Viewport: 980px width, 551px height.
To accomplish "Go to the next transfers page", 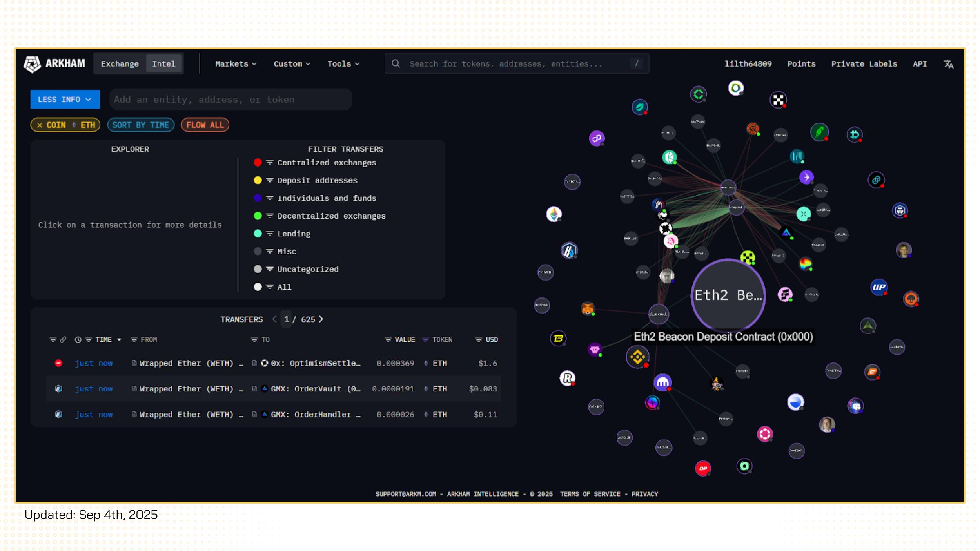I will (x=321, y=319).
